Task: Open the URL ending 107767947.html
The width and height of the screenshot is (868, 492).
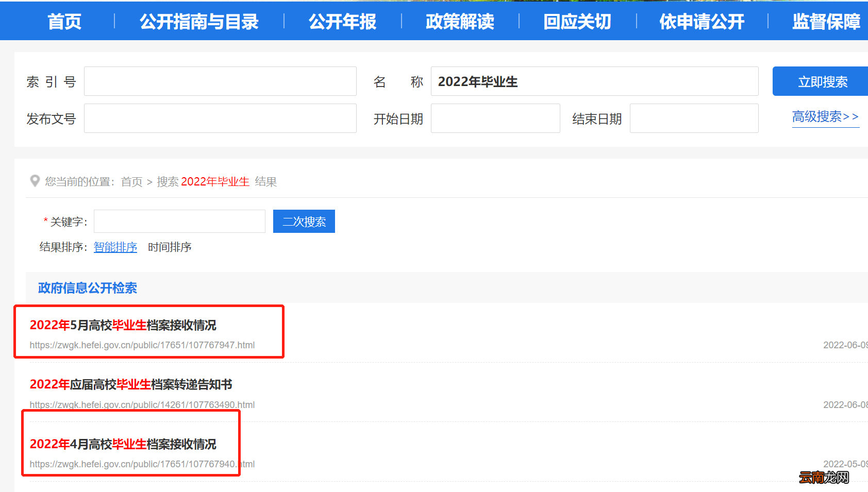Action: 142,345
